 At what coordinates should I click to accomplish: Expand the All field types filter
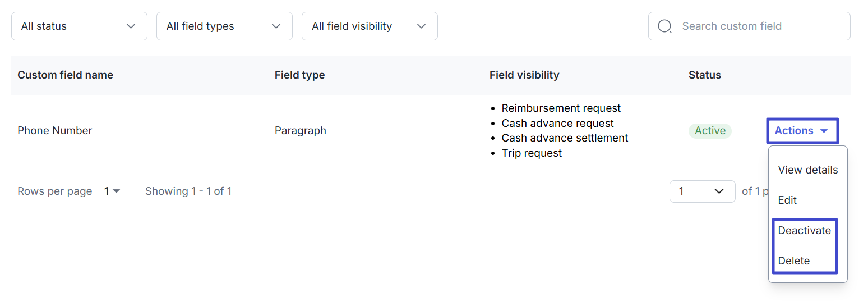(x=224, y=26)
